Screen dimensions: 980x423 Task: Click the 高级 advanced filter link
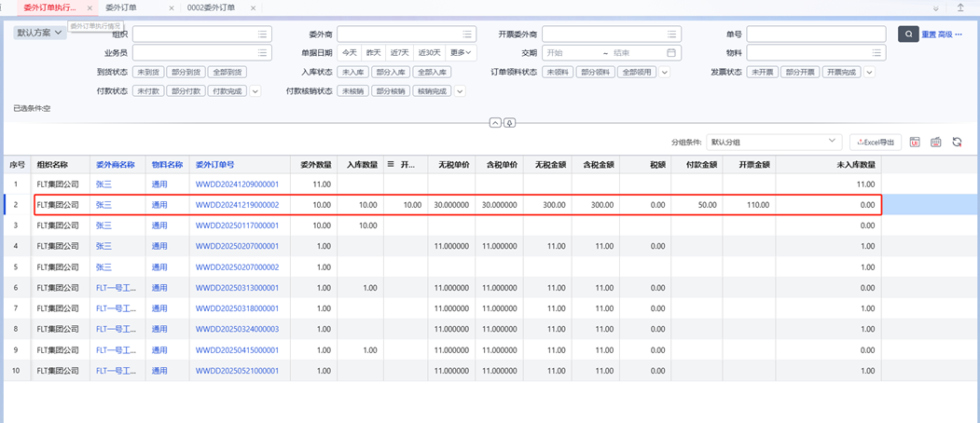[x=945, y=34]
